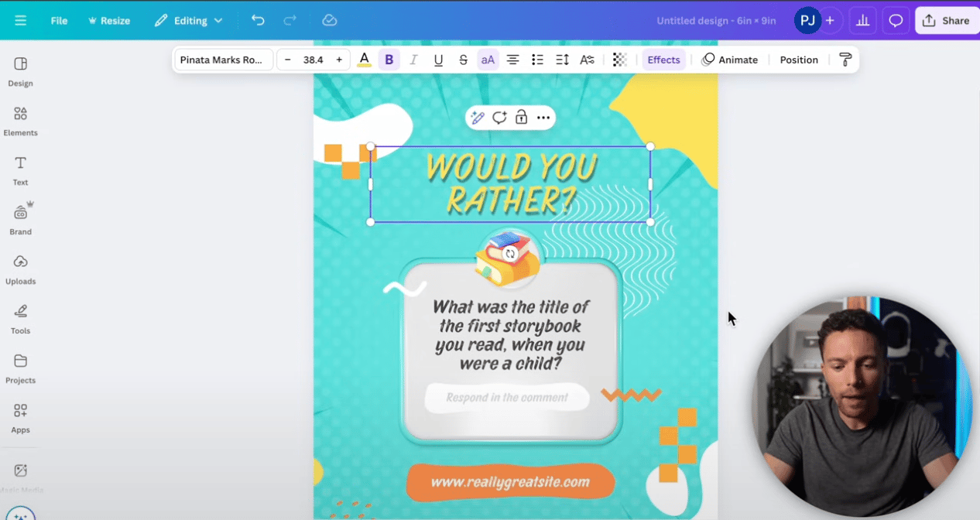This screenshot has height=520, width=980.
Task: Open the Design sidebar tab
Action: [20, 71]
